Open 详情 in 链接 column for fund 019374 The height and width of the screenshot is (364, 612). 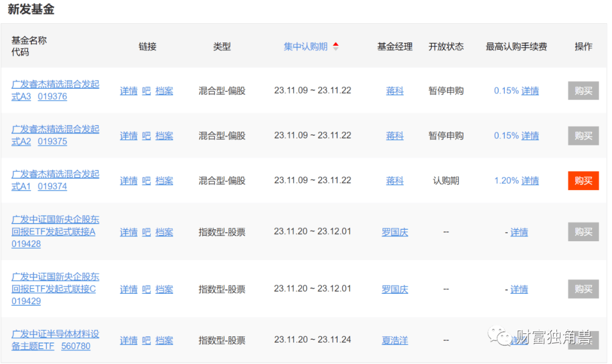tap(129, 181)
